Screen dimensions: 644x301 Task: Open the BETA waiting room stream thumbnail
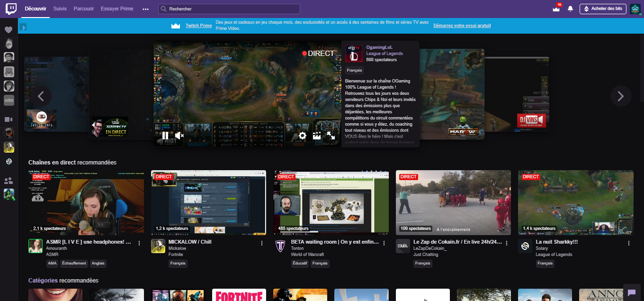pos(331,202)
